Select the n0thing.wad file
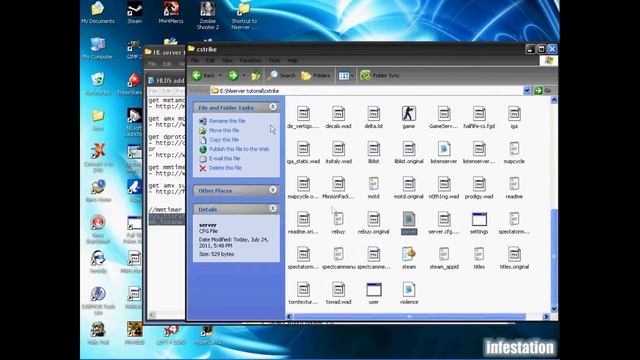Viewport: 640px width, 360px height. 444,188
